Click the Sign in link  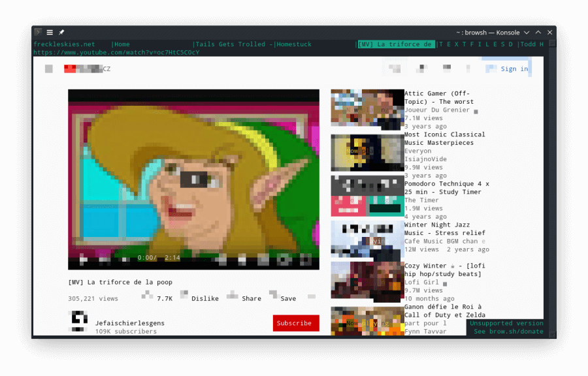(x=514, y=69)
